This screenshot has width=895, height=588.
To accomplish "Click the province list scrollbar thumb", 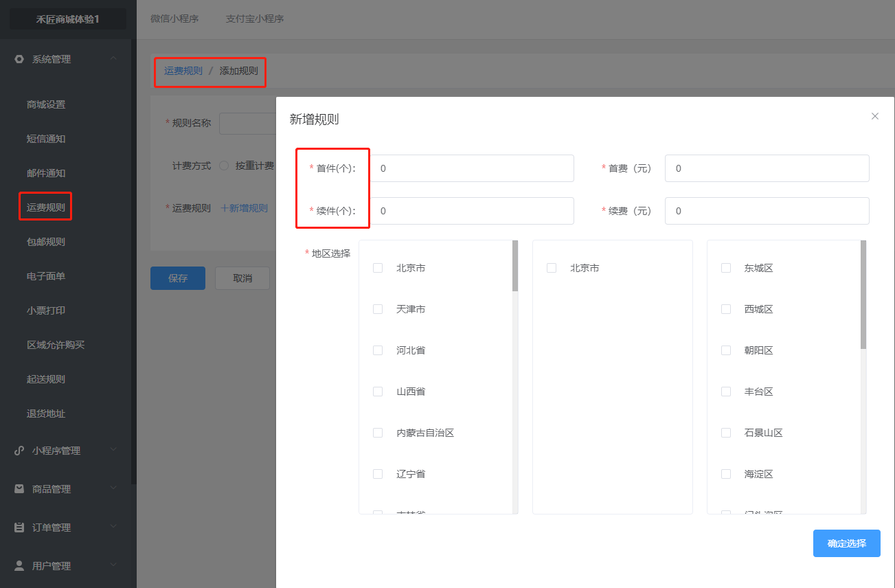I will tap(515, 266).
